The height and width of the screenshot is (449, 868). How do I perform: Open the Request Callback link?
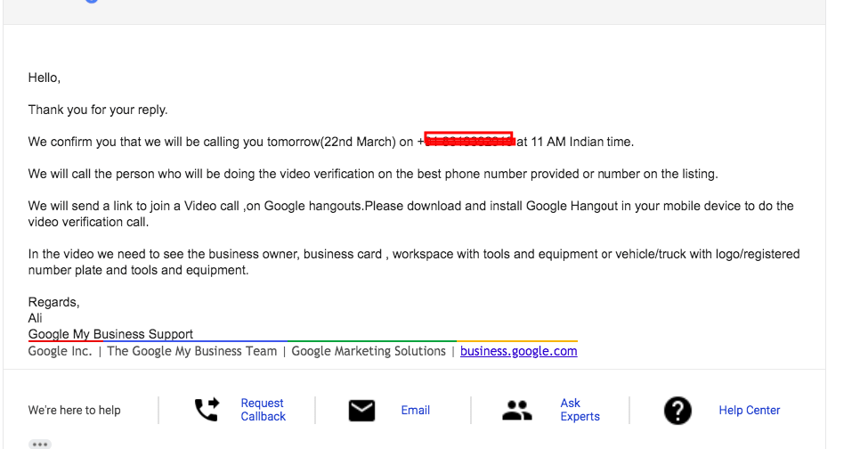point(263,410)
